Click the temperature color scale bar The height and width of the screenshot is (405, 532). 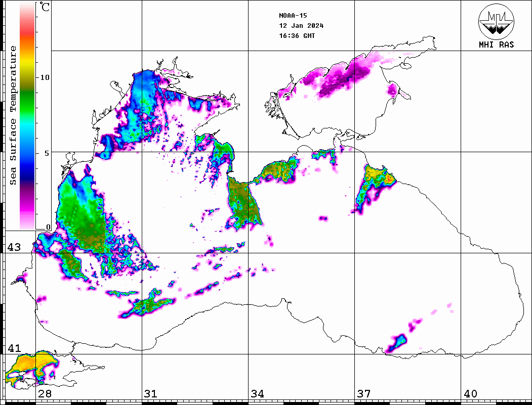click(x=27, y=116)
